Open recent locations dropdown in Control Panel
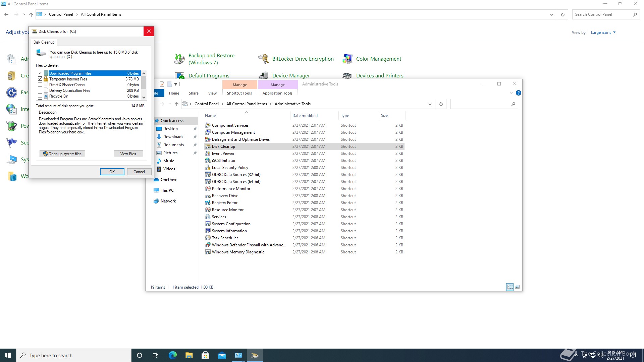644x362 pixels. click(x=24, y=14)
